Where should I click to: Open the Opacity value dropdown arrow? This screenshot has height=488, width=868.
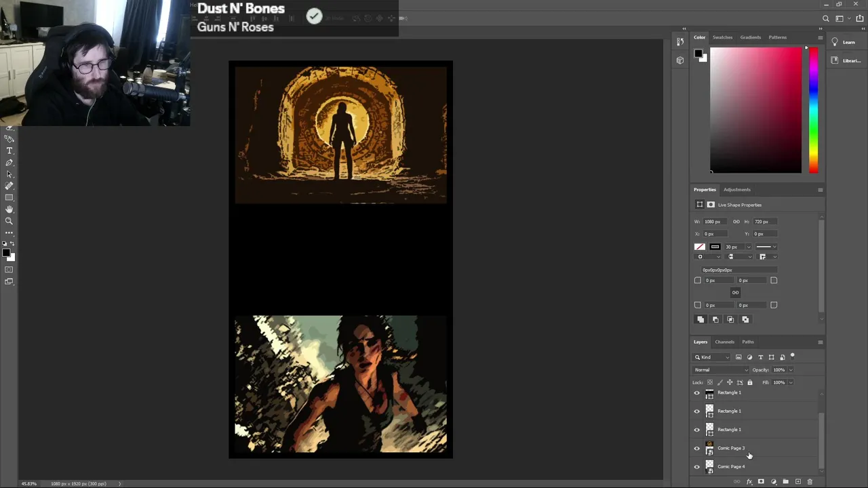791,370
